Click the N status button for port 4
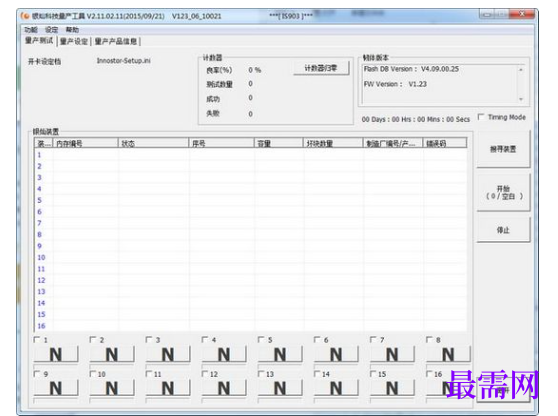The image size is (558, 416). [x=224, y=354]
